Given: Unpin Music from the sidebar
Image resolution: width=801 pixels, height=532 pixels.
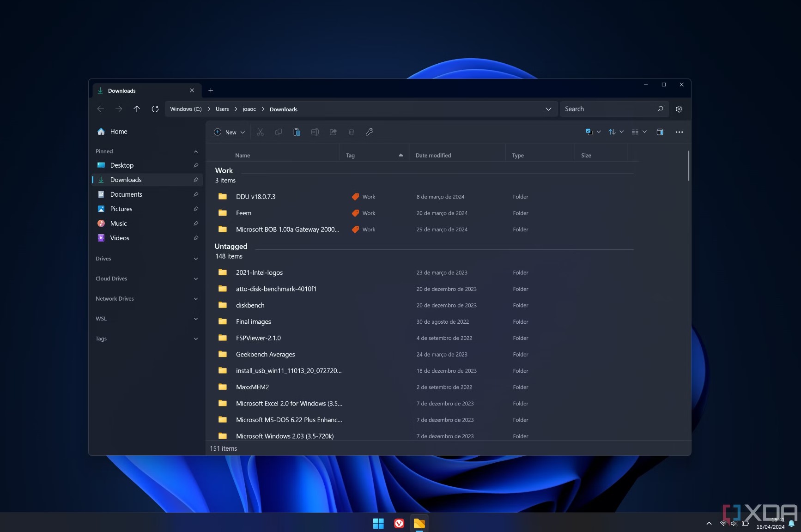Looking at the screenshot, I should point(196,224).
